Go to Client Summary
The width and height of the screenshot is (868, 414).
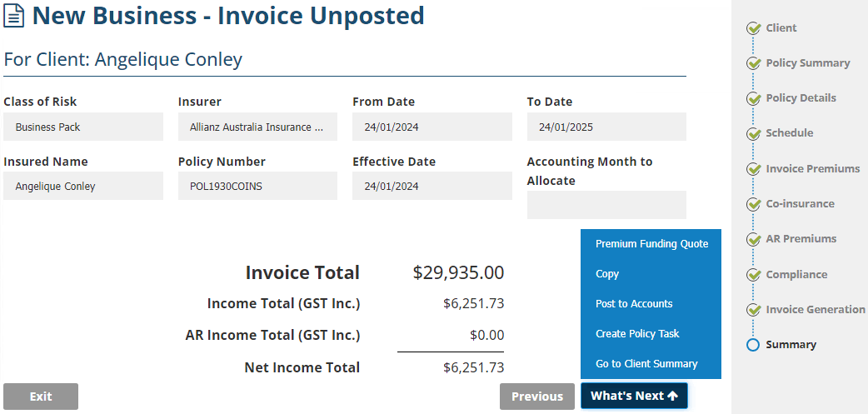(646, 364)
